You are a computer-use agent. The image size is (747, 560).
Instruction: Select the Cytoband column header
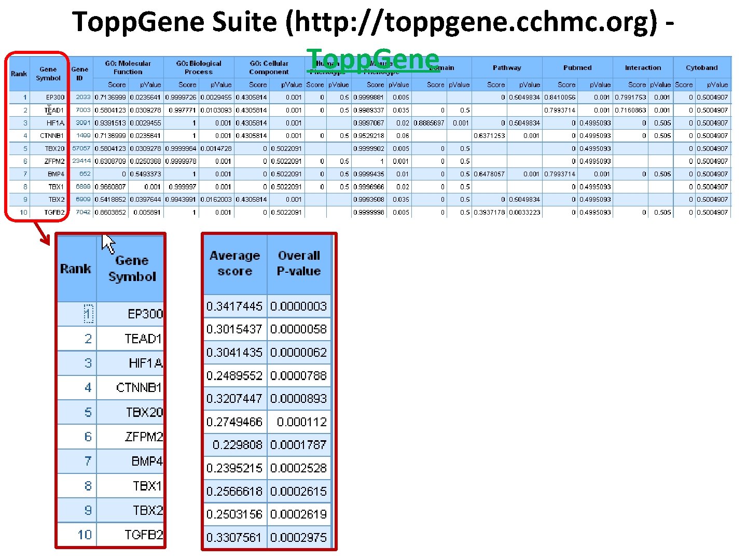pyautogui.click(x=702, y=67)
